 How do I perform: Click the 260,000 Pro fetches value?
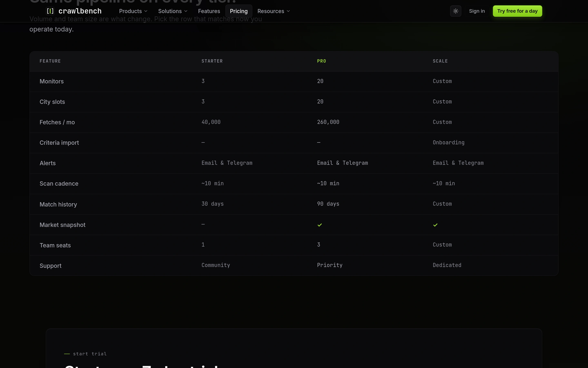(328, 122)
